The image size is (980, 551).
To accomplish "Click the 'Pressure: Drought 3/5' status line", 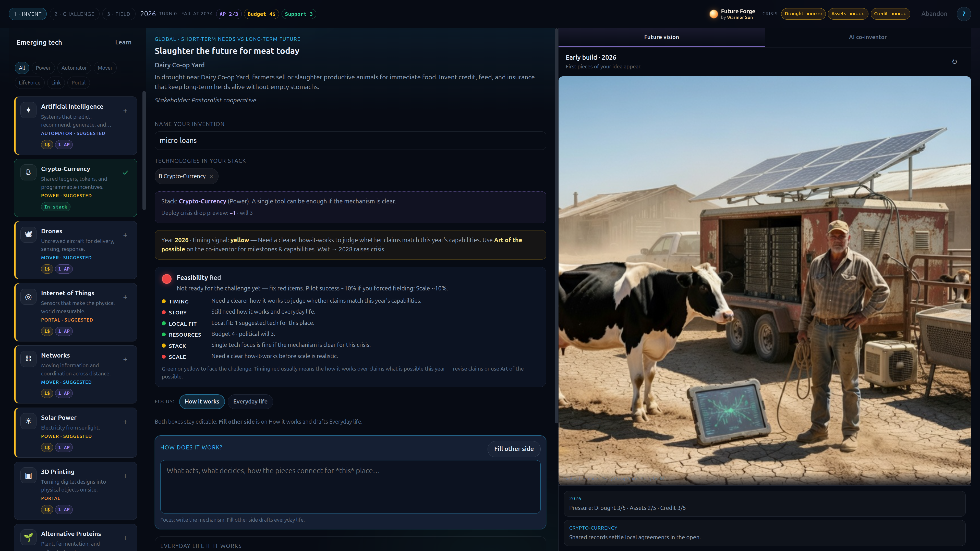I will 627,508.
